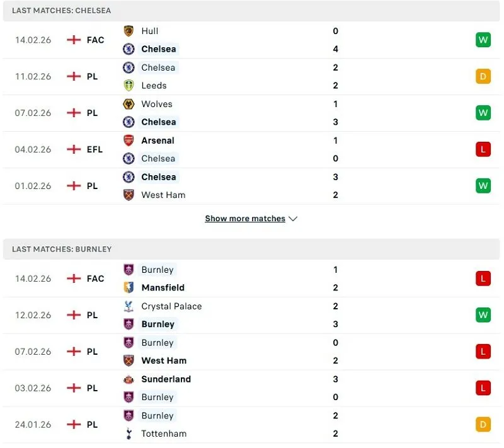Open the Wolves club badge icon
Screen dimensions: 504x448
coord(129,104)
